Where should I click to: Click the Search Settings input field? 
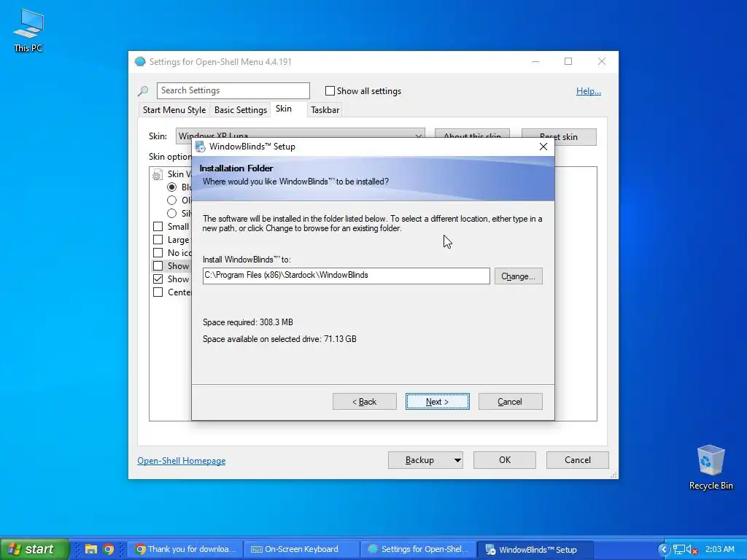(233, 90)
